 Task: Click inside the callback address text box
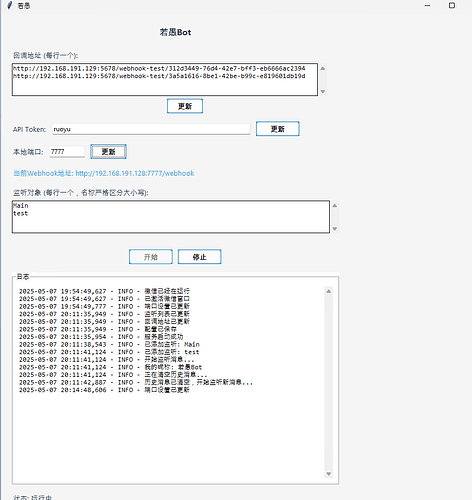[x=165, y=79]
